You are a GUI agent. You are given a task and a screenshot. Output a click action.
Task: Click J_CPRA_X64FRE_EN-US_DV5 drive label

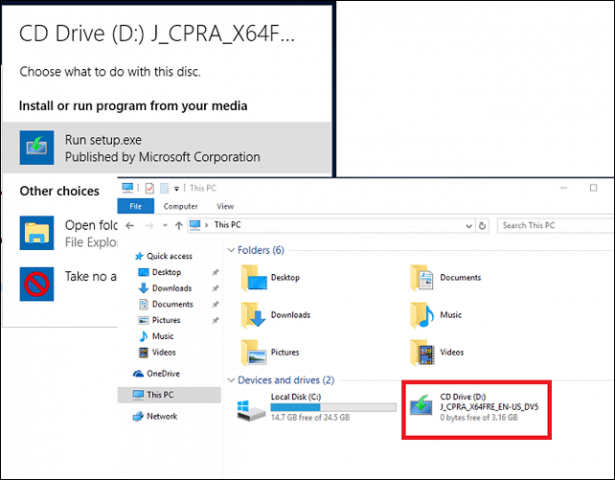[x=489, y=407]
